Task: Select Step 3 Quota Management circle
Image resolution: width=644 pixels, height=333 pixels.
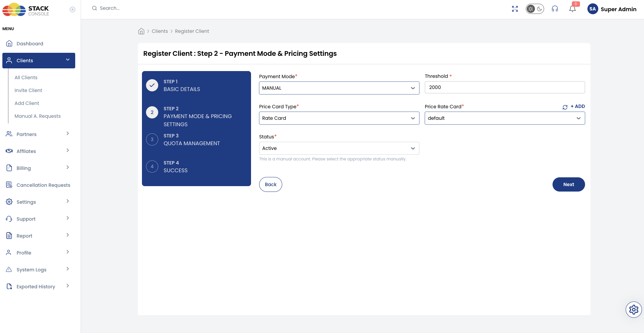Action: pyautogui.click(x=152, y=139)
